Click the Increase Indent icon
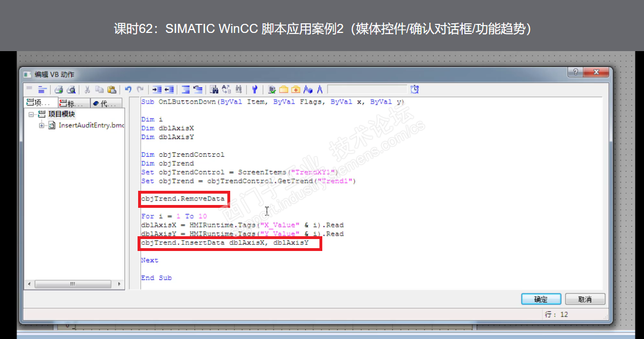The width and height of the screenshot is (644, 339). click(156, 90)
